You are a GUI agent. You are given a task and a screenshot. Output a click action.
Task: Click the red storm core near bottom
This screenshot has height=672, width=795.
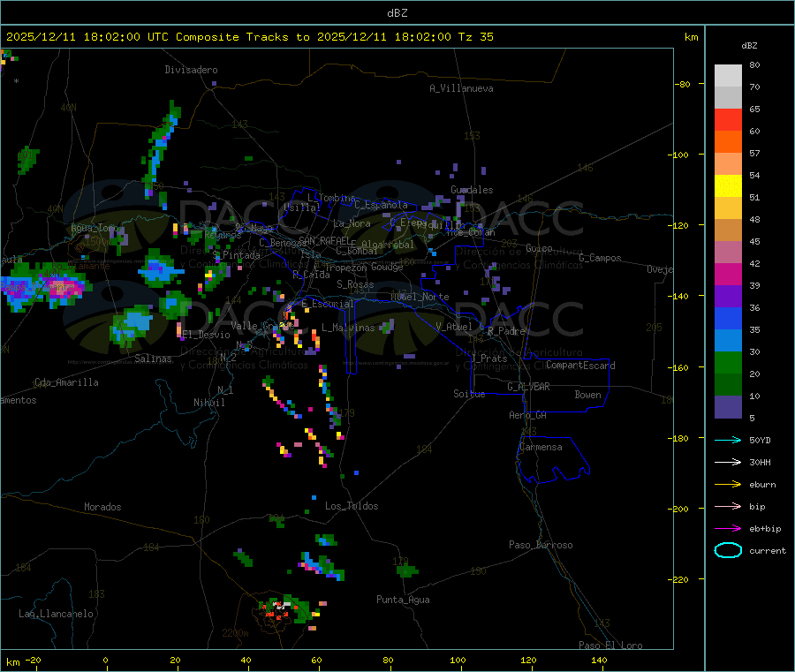coord(277,610)
